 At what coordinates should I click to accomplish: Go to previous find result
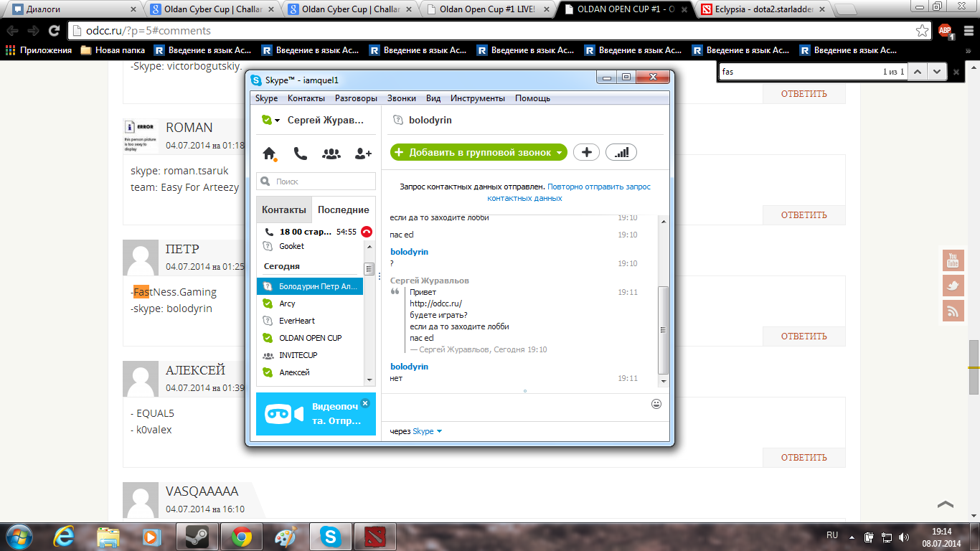(918, 72)
